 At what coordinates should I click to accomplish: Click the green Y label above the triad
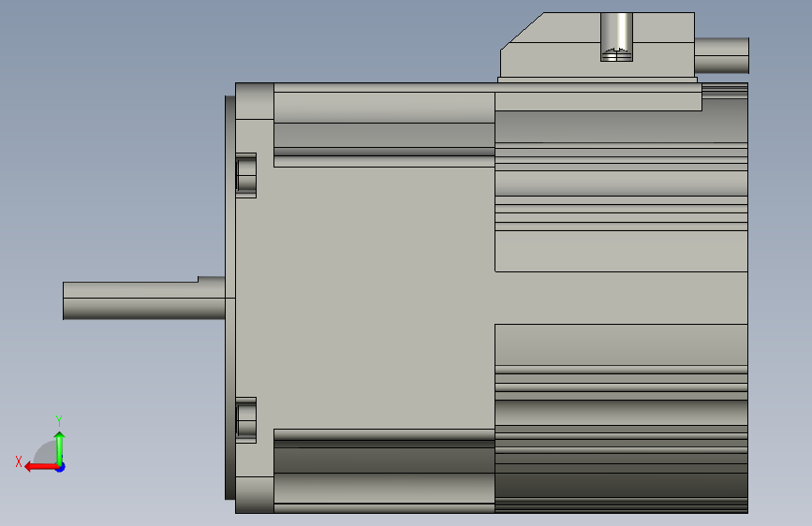[59, 420]
